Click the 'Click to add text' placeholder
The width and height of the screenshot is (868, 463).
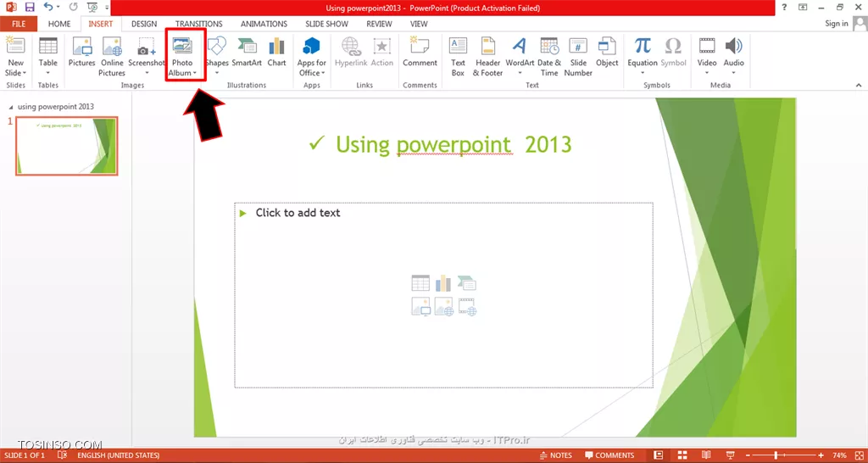[x=298, y=213]
